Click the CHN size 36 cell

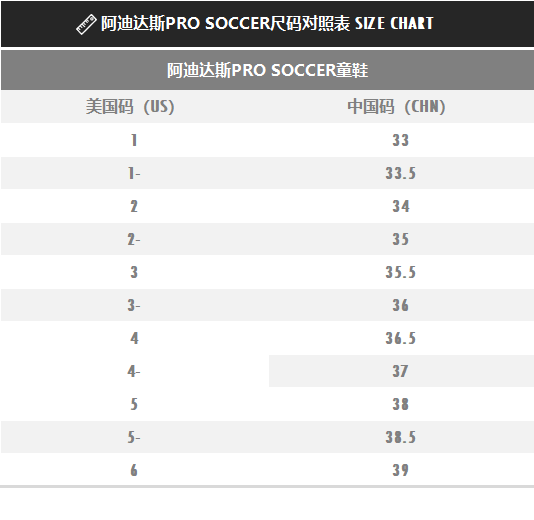pos(400,305)
